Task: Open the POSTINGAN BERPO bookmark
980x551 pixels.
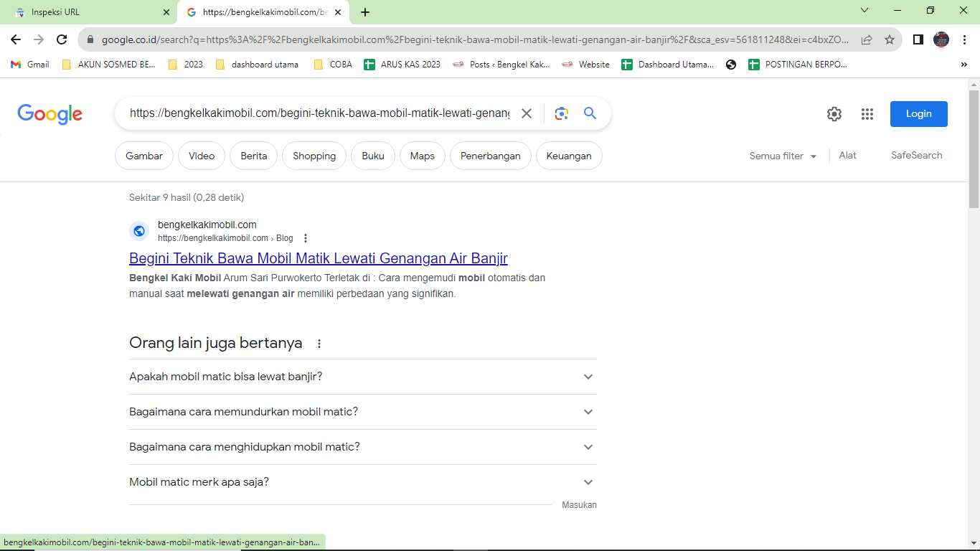Action: [x=798, y=65]
